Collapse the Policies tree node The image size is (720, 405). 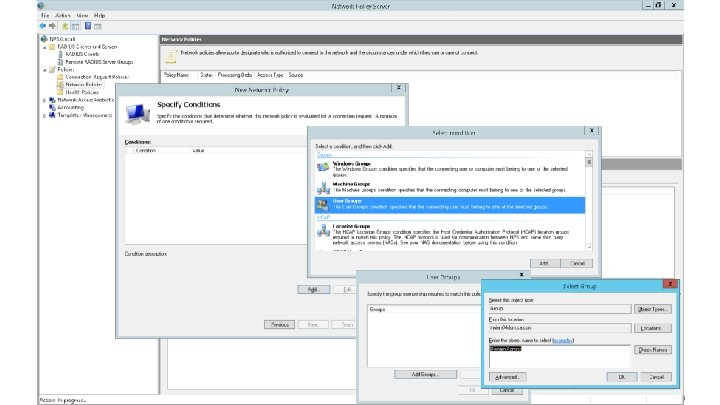[45, 70]
